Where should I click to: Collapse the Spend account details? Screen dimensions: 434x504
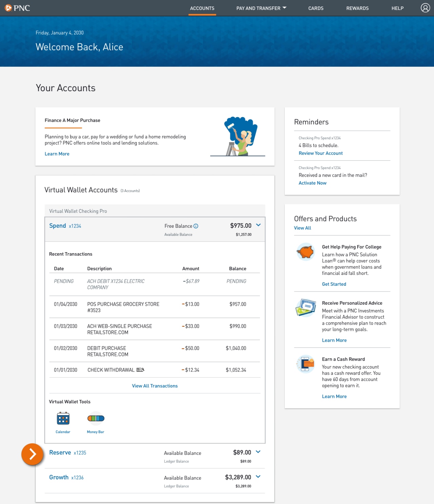click(258, 225)
